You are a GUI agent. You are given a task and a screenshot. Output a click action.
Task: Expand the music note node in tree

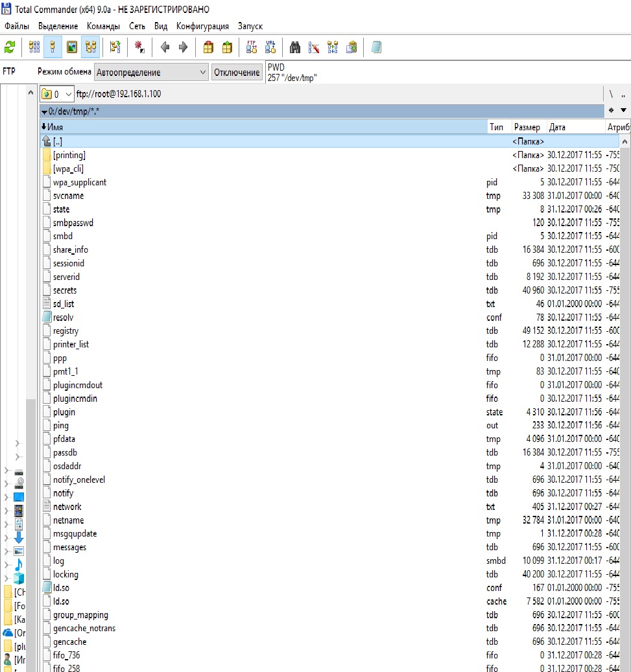pyautogui.click(x=6, y=564)
